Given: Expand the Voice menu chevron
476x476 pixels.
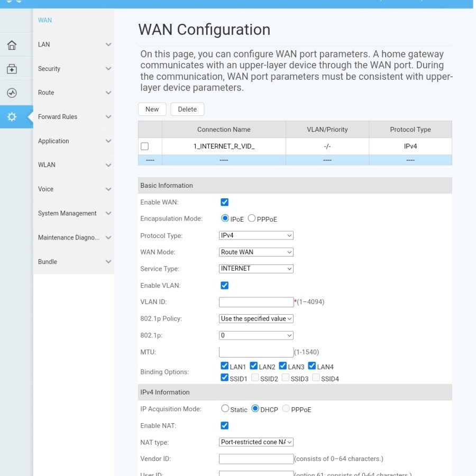Looking at the screenshot, I should click(x=108, y=189).
